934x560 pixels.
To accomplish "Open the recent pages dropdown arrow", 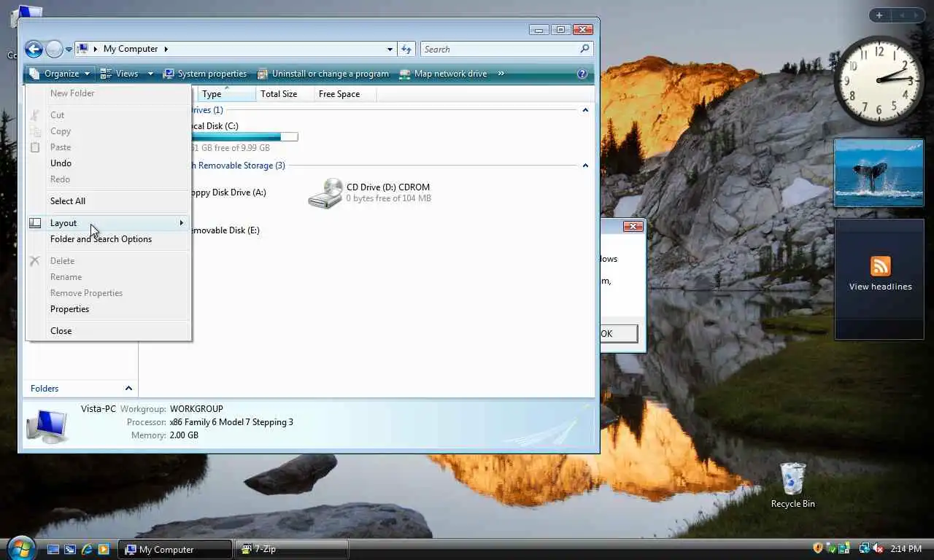I will pos(69,50).
